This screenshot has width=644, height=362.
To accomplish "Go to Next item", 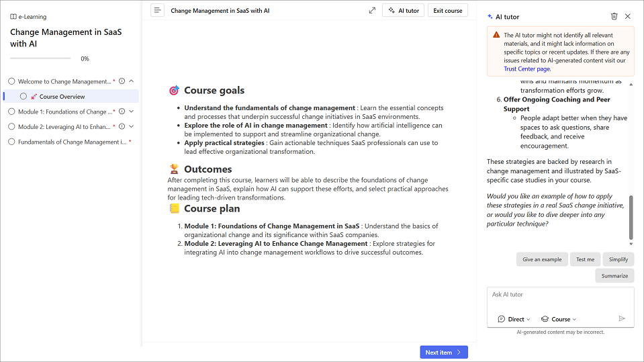I will [x=444, y=352].
